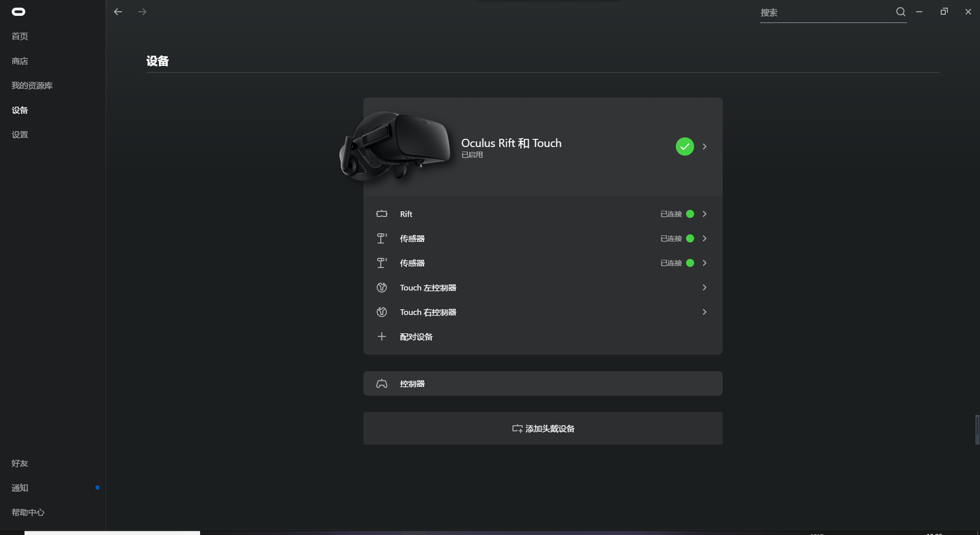Click the Oculus Rift 和 Touch title
980x535 pixels.
pos(511,143)
